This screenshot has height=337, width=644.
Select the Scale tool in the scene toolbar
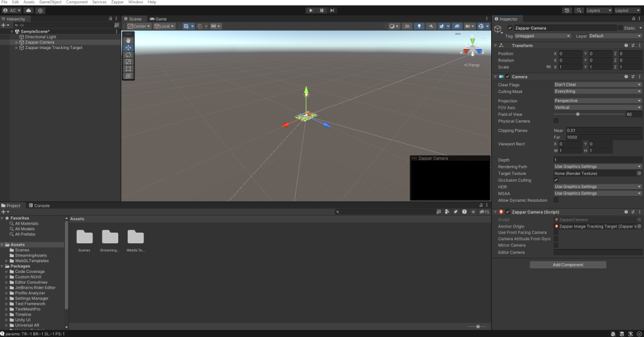[128, 62]
